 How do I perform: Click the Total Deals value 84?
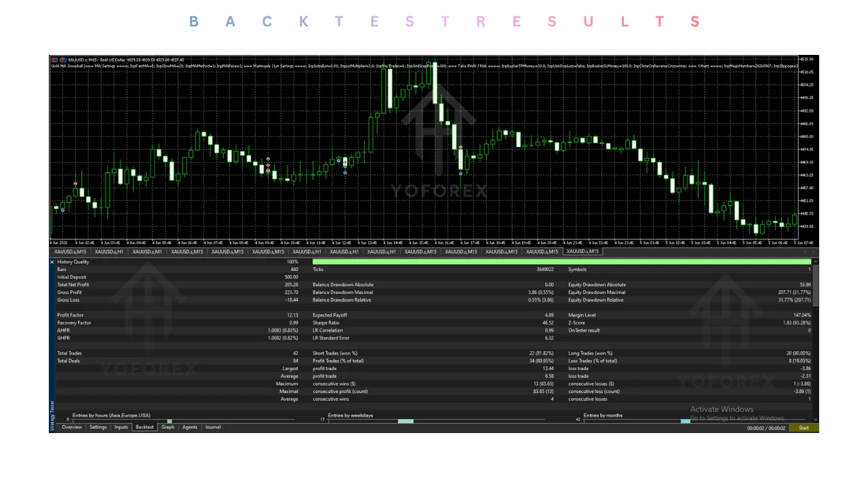296,361
